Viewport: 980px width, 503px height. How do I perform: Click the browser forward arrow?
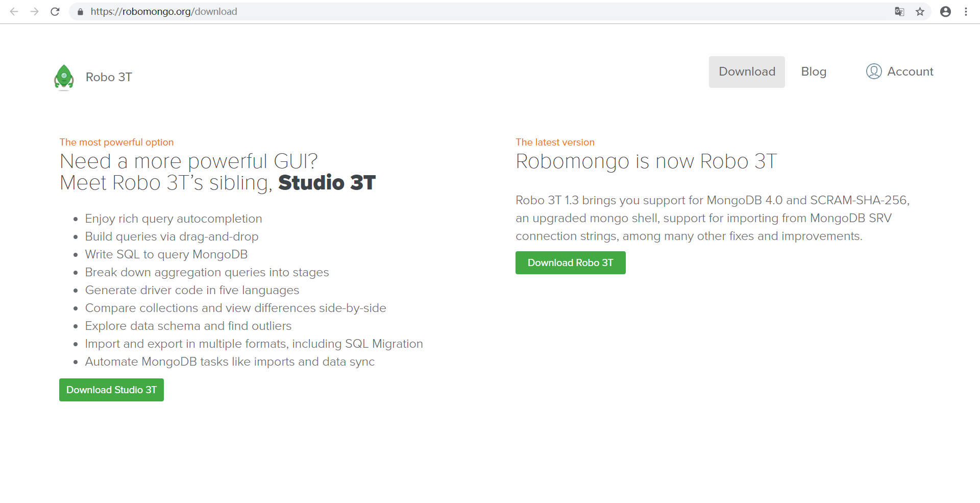coord(35,11)
